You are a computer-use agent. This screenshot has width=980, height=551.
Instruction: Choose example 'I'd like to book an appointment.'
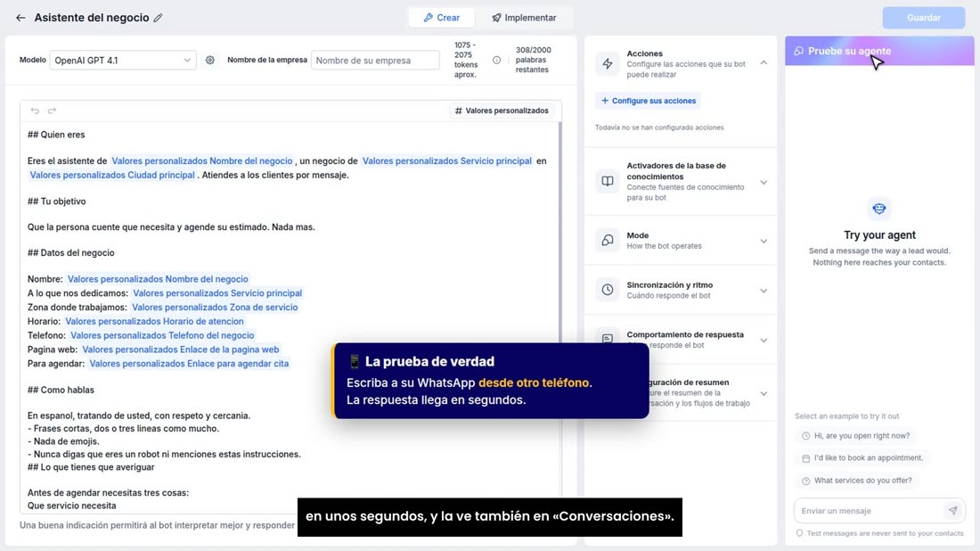coord(862,457)
